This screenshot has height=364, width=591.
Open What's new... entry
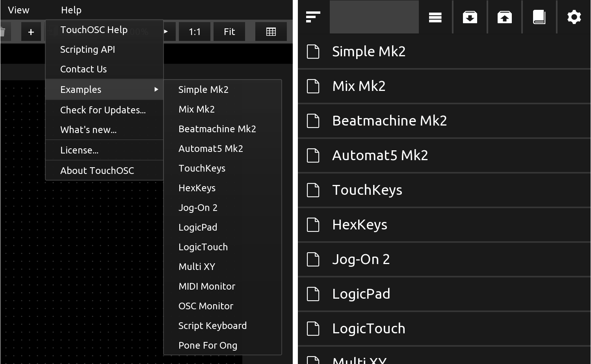coord(104,130)
